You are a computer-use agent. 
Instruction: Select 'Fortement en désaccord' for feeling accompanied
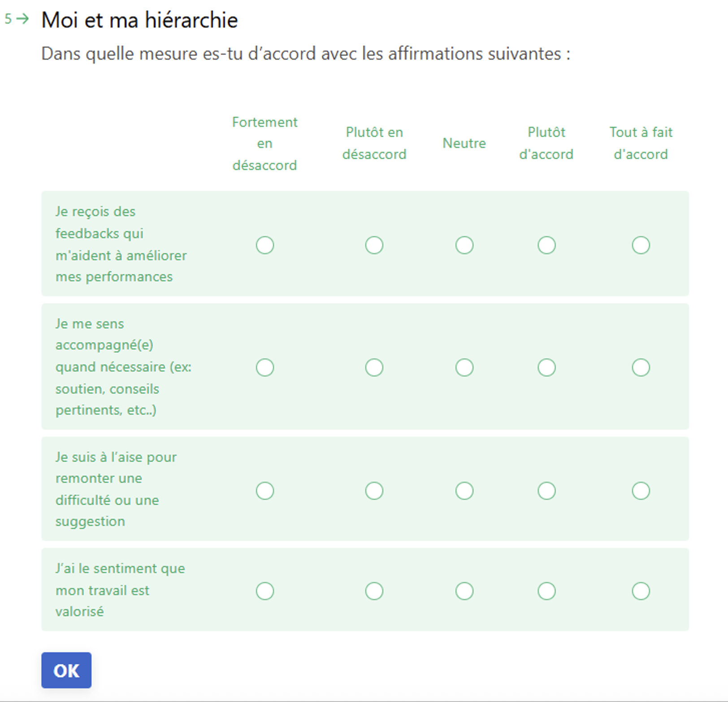[264, 367]
